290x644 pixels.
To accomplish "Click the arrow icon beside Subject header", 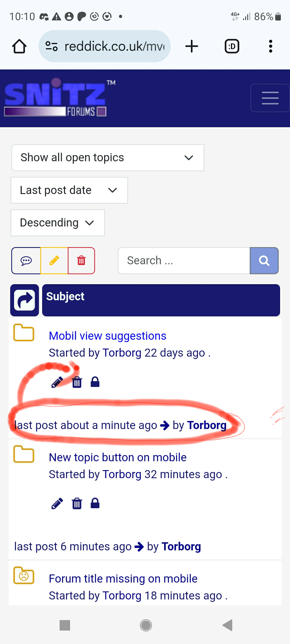I will 24,300.
